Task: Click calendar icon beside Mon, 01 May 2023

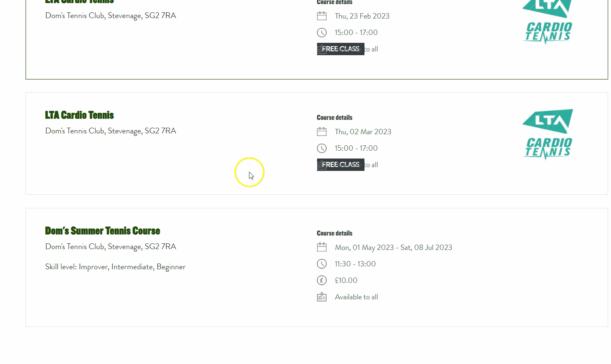Action: (x=322, y=247)
